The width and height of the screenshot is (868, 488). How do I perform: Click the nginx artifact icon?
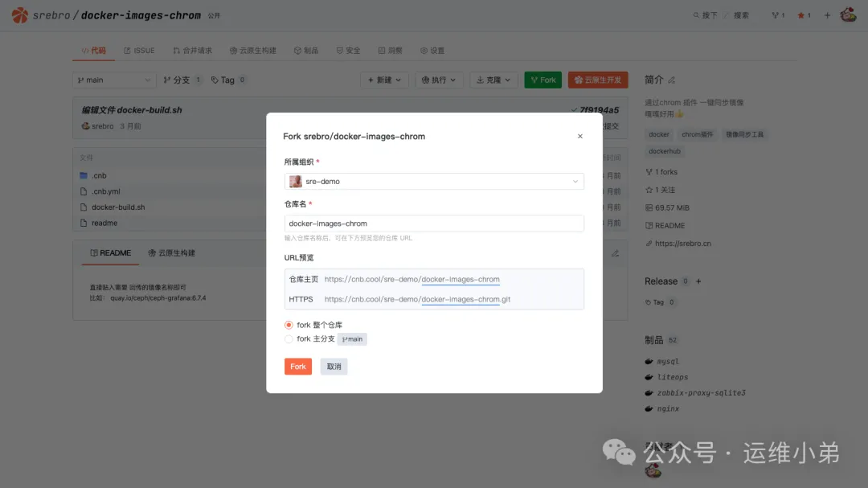[x=649, y=408]
